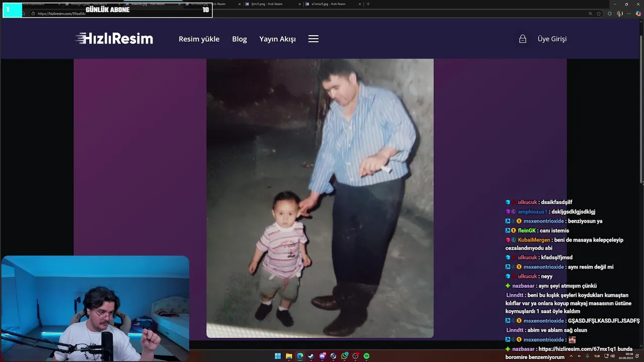Click the page vertical scrollbar
This screenshot has width=644, height=362.
641,103
